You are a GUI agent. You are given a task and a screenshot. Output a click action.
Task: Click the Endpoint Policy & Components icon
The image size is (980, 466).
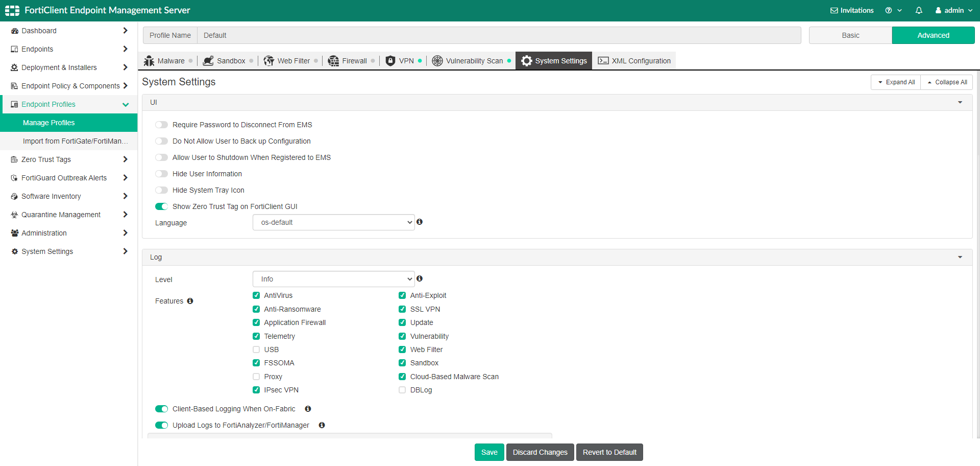[14, 86]
